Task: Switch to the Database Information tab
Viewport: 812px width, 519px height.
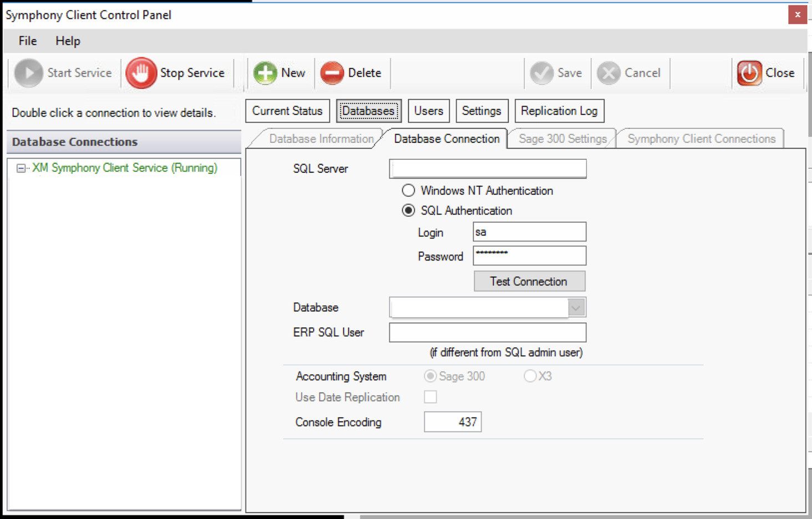Action: pos(321,139)
